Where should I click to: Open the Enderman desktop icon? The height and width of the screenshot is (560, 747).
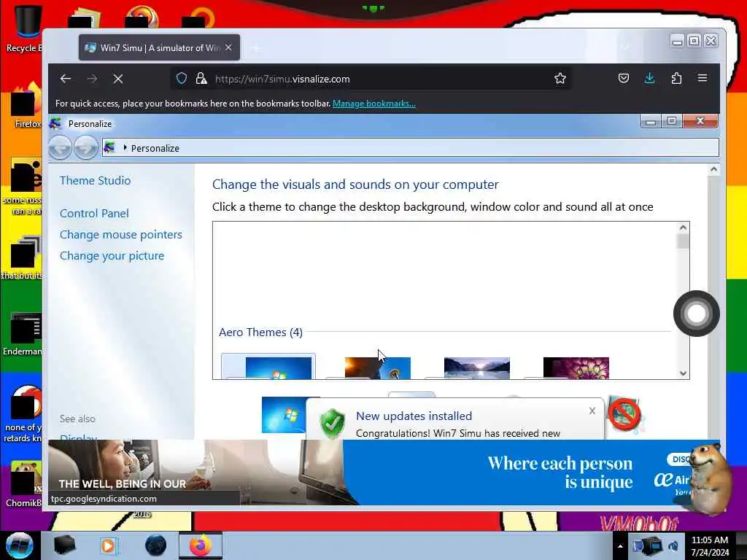(x=24, y=333)
